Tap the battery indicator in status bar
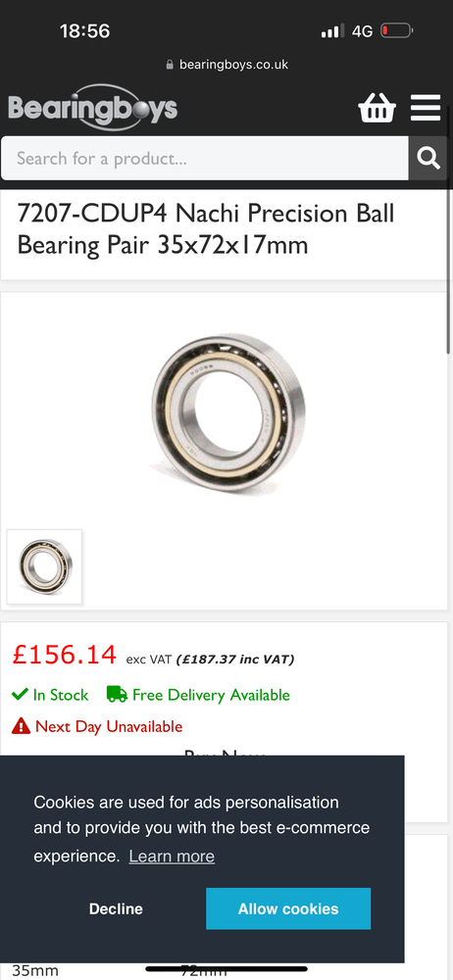Image resolution: width=453 pixels, height=980 pixels. [396, 30]
